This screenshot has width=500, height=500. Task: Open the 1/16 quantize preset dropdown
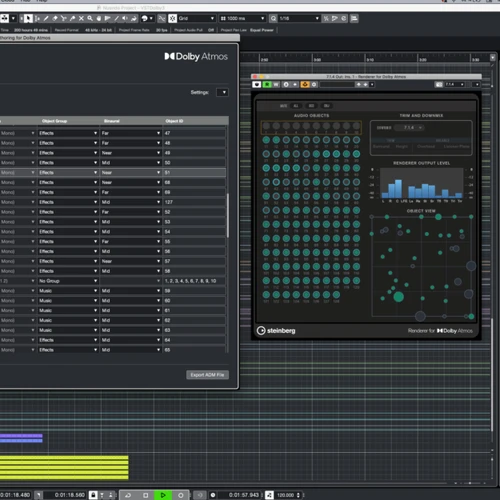point(299,18)
